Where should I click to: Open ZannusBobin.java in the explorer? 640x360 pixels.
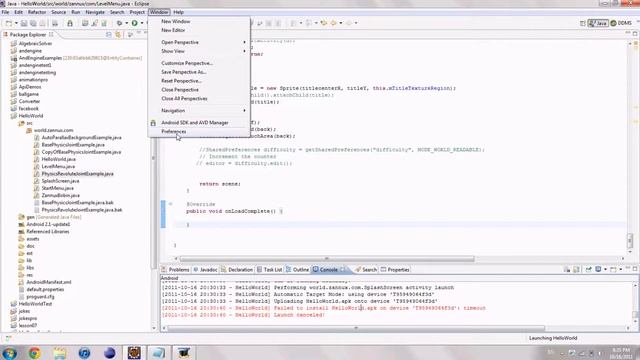[60, 196]
